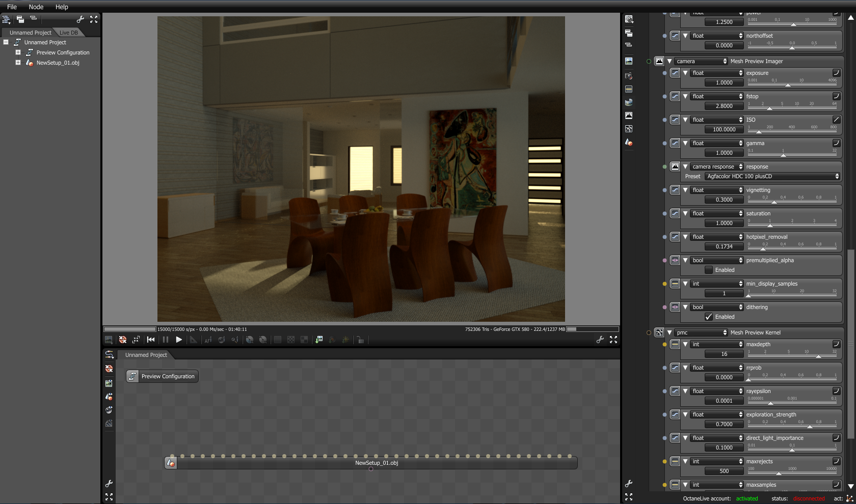The width and height of the screenshot is (856, 504).
Task: Open the Node menu
Action: point(36,7)
